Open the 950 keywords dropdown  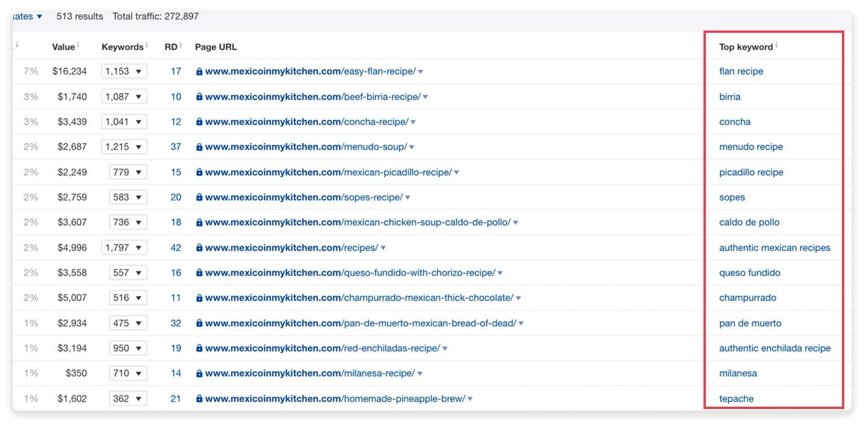pos(128,348)
